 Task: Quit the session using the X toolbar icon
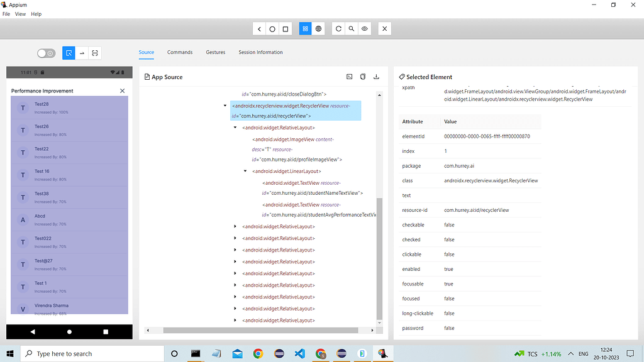[384, 28]
